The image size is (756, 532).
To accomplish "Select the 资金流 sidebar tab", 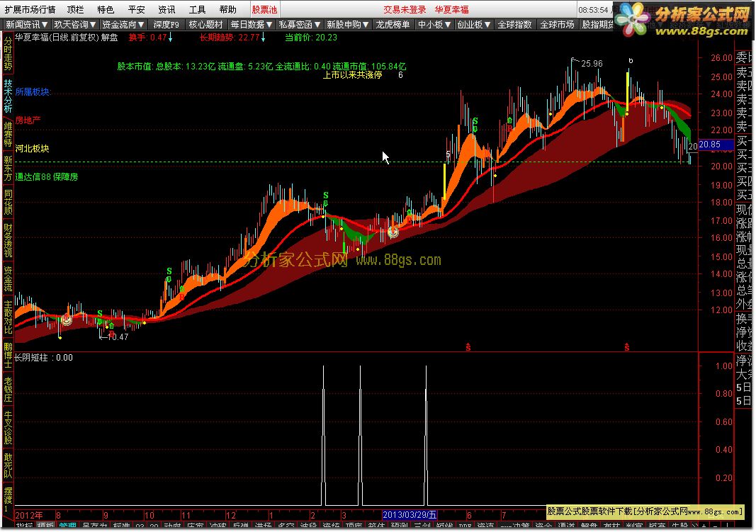I will 8,278.
